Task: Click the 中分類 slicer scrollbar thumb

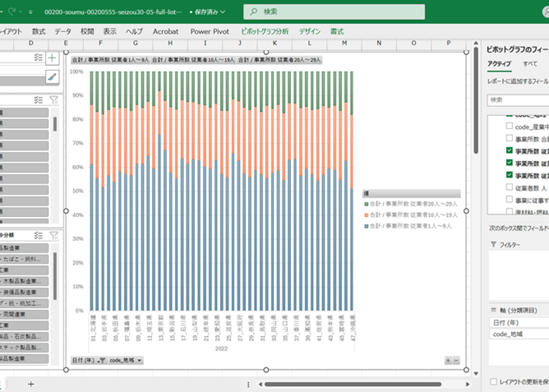Action: tap(55, 276)
